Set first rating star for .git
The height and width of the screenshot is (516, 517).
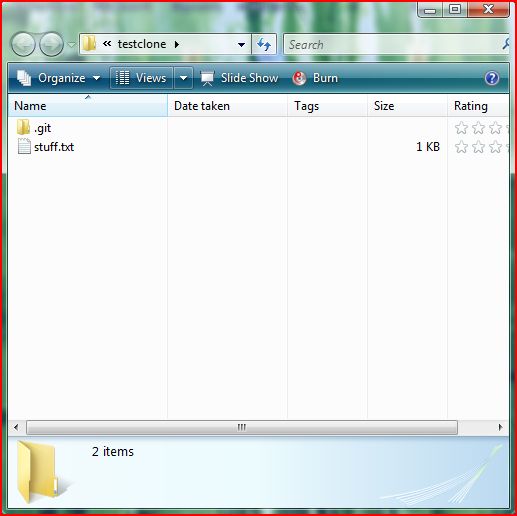coord(461,128)
